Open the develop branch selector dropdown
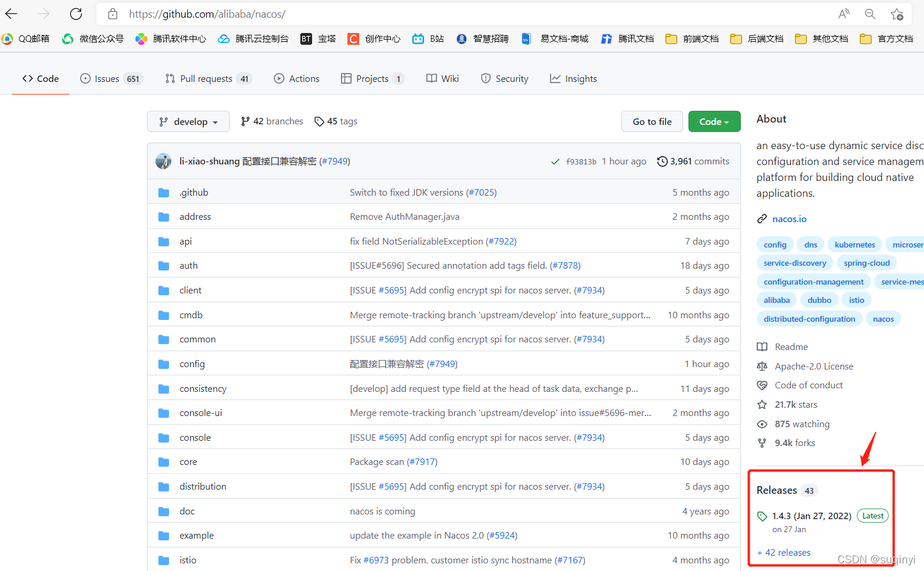This screenshot has width=924, height=571. pyautogui.click(x=188, y=121)
